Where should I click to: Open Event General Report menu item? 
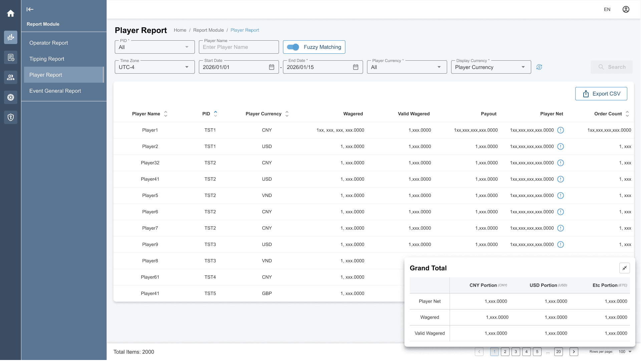(x=64, y=91)
